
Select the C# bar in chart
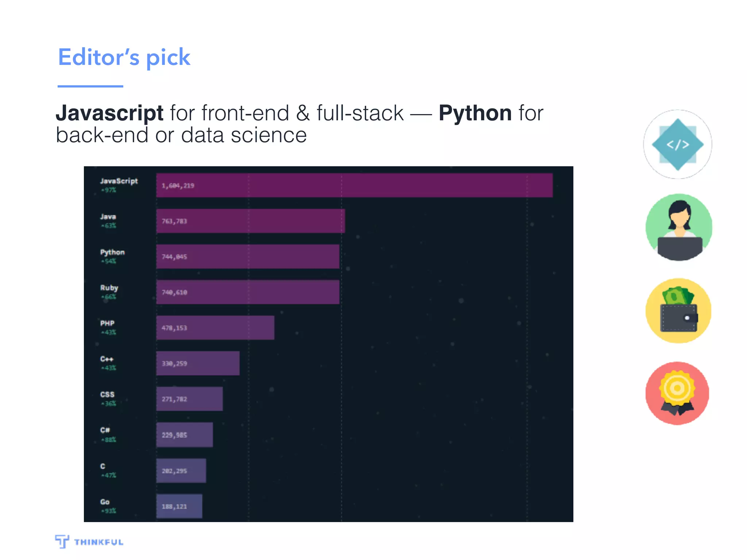(x=185, y=435)
